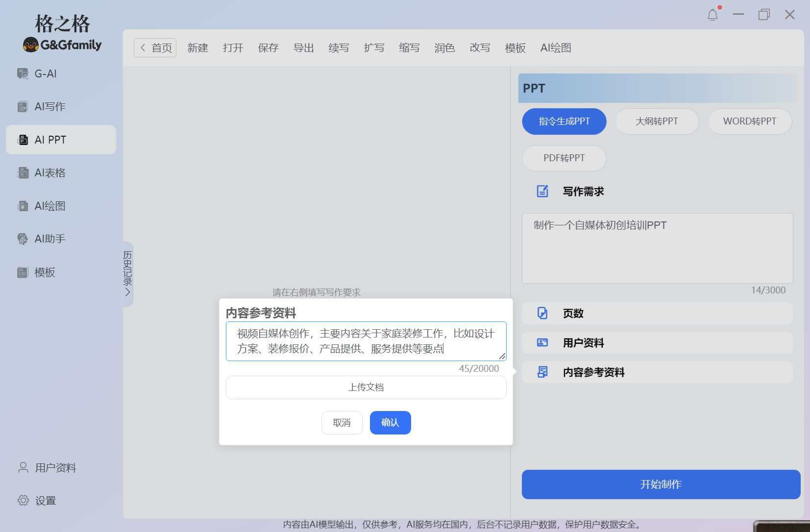Select the PDF转PPT generation mode
The width and height of the screenshot is (810, 532).
pyautogui.click(x=564, y=158)
